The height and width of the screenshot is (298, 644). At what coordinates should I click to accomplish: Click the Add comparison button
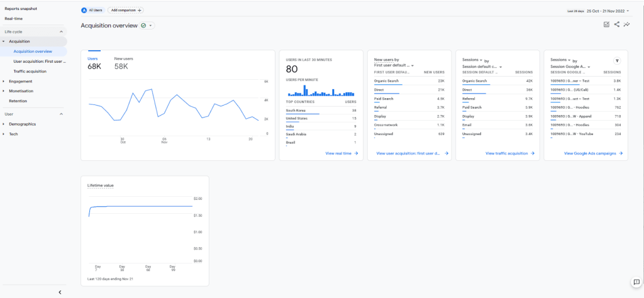pyautogui.click(x=125, y=10)
